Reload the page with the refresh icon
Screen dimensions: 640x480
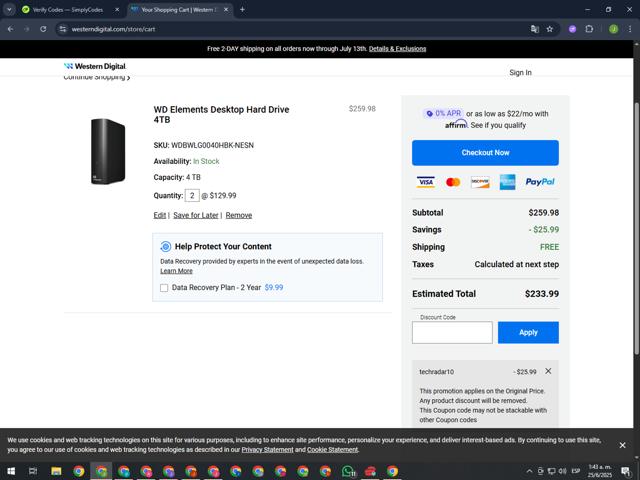43,29
